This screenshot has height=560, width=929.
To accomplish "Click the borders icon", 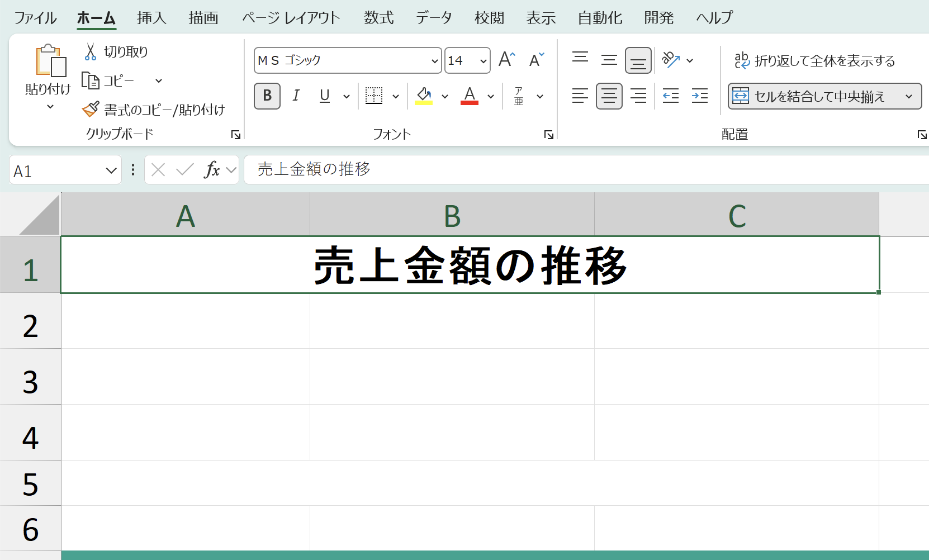I will point(374,96).
